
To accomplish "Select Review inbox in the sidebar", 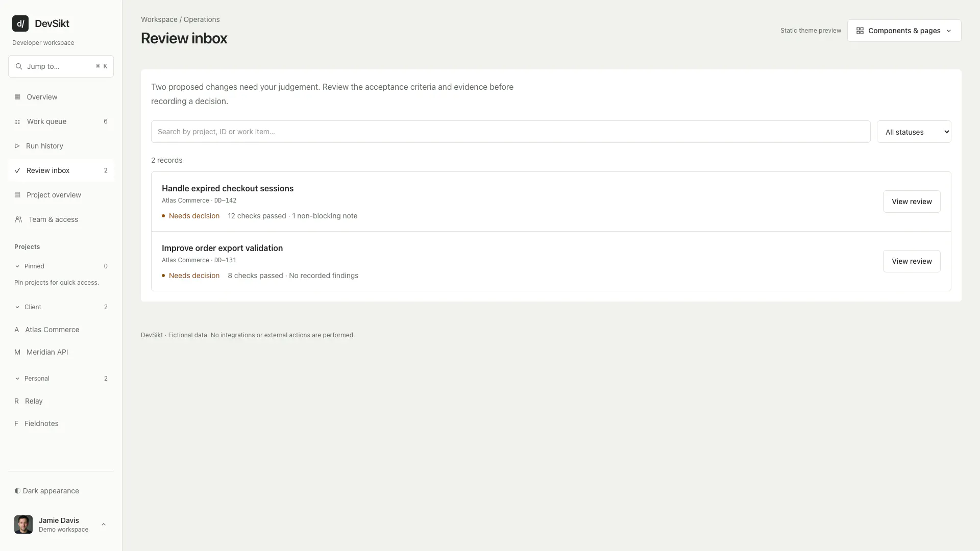I will pyautogui.click(x=61, y=170).
